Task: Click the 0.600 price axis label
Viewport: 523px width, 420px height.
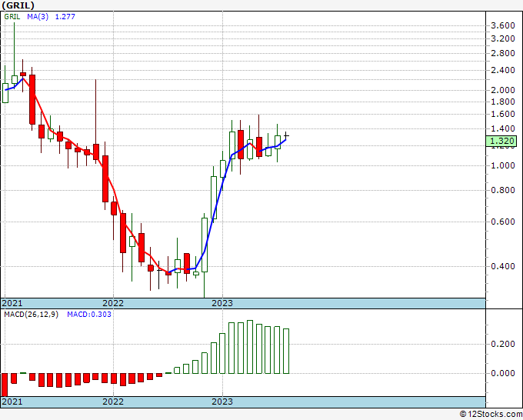Action: (503, 222)
